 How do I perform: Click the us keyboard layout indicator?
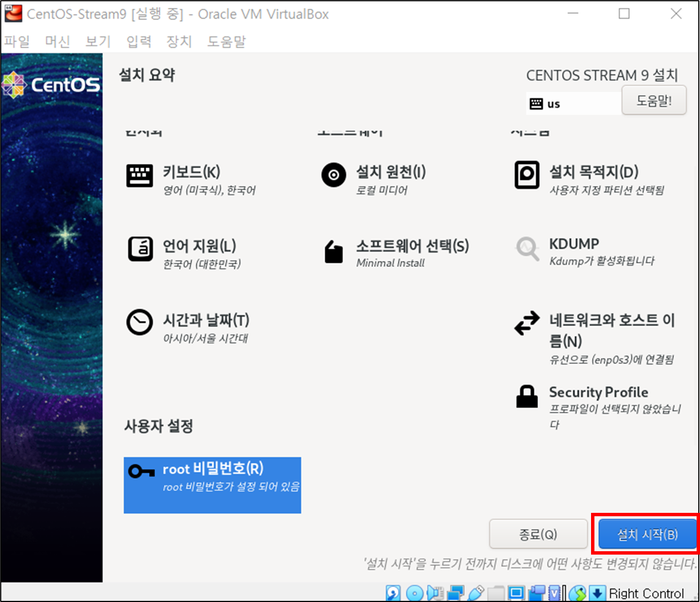553,104
